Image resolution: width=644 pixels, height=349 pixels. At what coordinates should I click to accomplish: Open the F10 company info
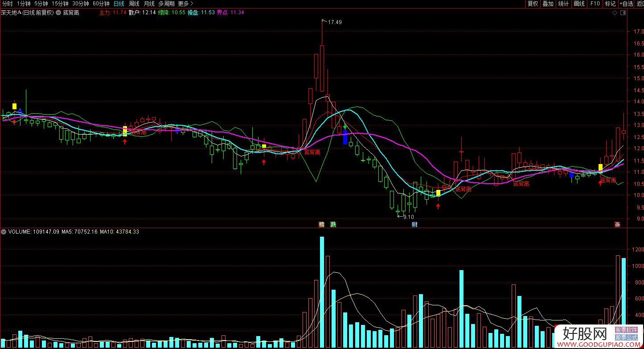(595, 4)
